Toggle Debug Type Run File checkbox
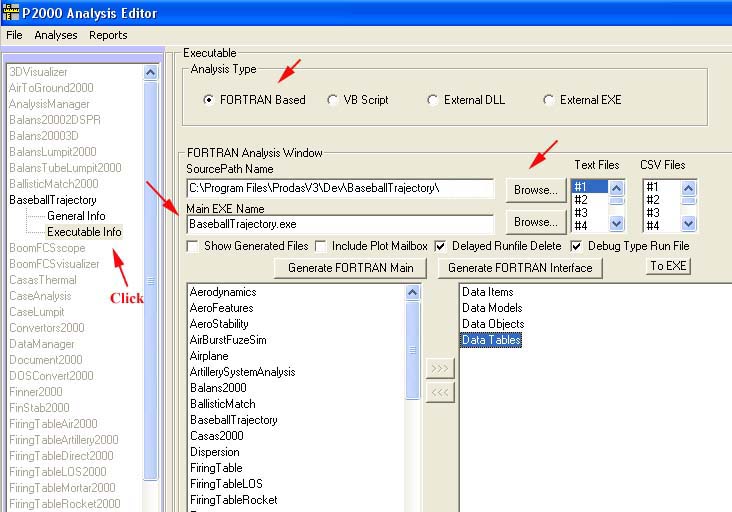The height and width of the screenshot is (512, 732). click(x=577, y=246)
